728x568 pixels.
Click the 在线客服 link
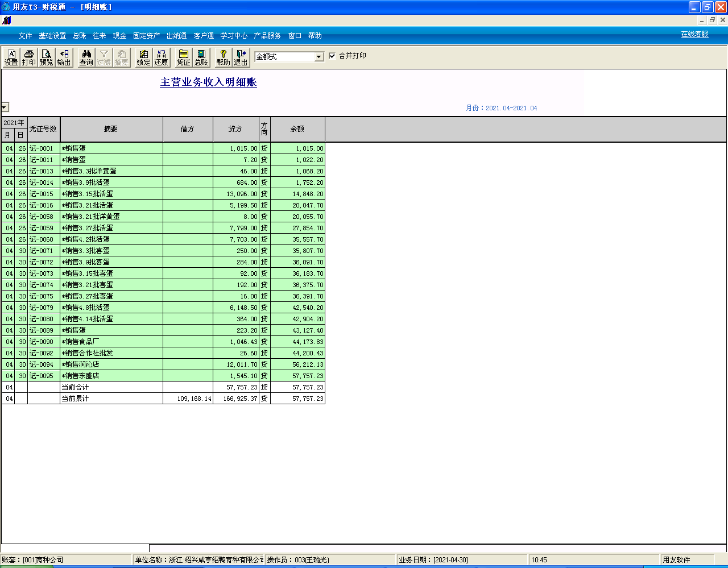click(x=695, y=34)
